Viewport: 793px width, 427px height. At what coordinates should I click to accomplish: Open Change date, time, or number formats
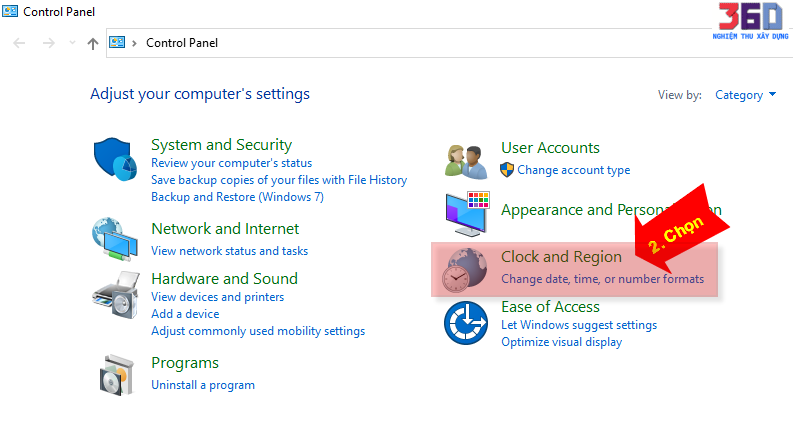602,279
